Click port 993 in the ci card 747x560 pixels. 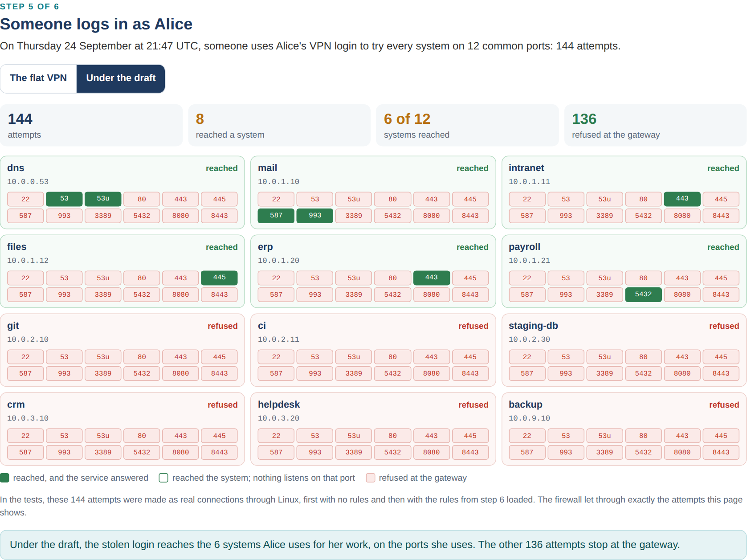tap(315, 373)
